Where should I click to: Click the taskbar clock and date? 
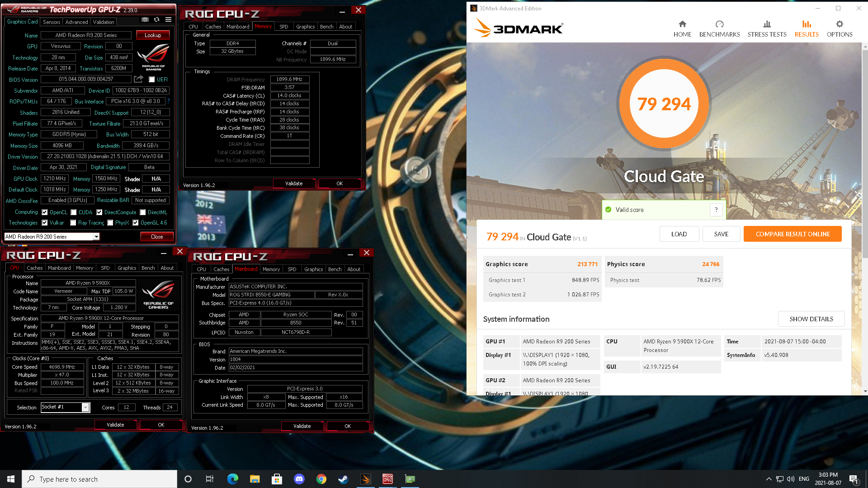coord(828,479)
